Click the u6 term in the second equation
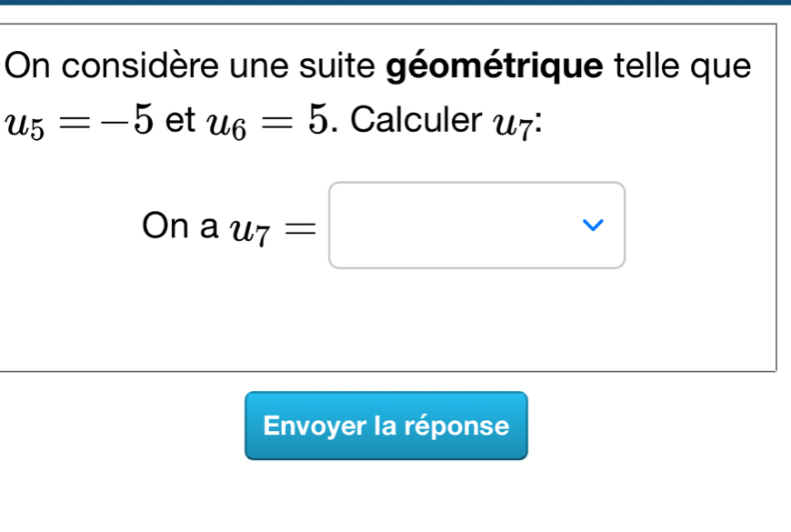This screenshot has height=532, width=791. pyautogui.click(x=226, y=122)
